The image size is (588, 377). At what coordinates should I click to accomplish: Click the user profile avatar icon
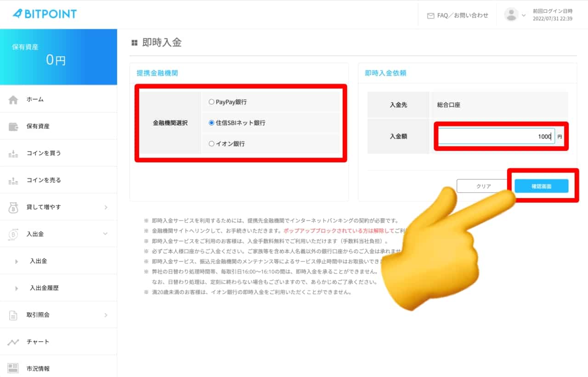(x=511, y=15)
